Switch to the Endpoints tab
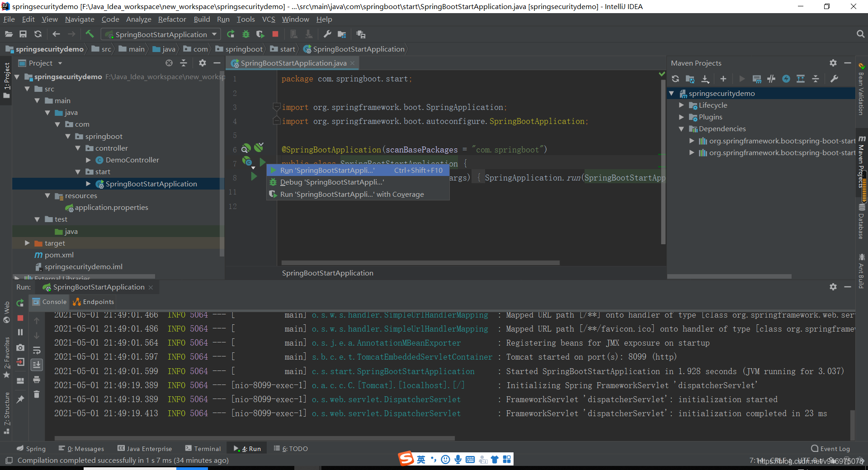Image resolution: width=868 pixels, height=470 pixels. coord(94,302)
